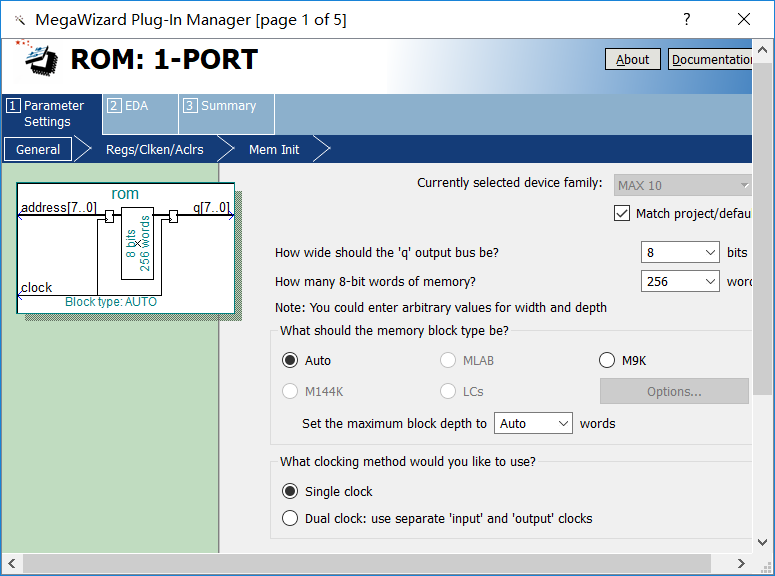Click the horizontal scrollbar thumb

click(367, 563)
